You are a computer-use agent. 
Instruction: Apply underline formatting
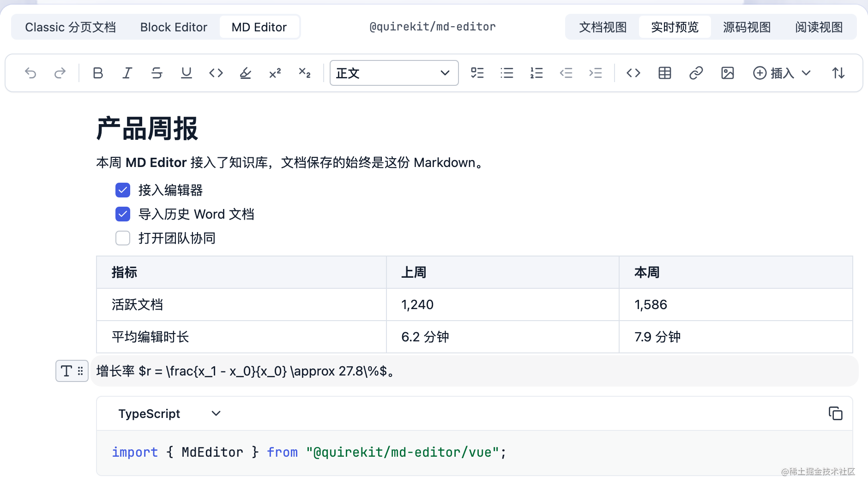(x=187, y=73)
